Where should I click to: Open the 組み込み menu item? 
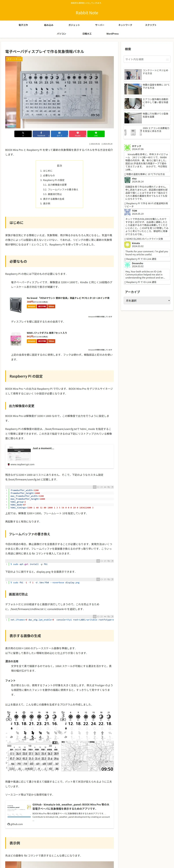click(x=49, y=25)
